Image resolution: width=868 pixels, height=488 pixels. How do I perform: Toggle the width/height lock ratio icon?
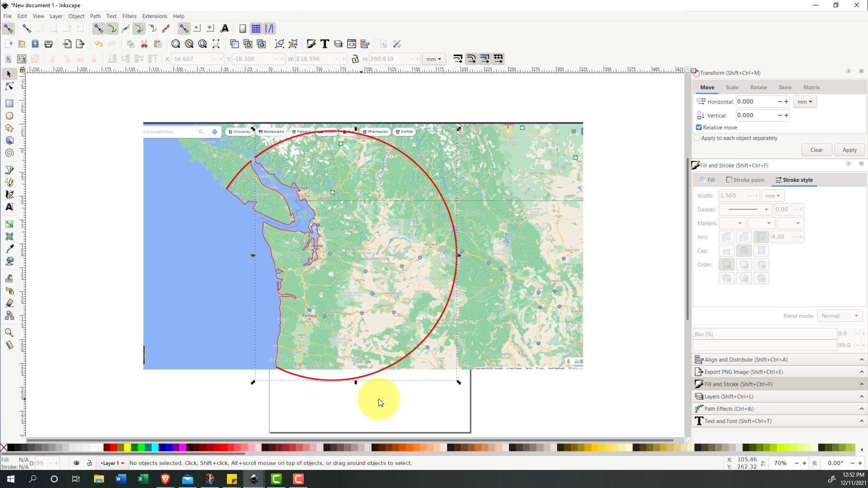pyautogui.click(x=355, y=59)
